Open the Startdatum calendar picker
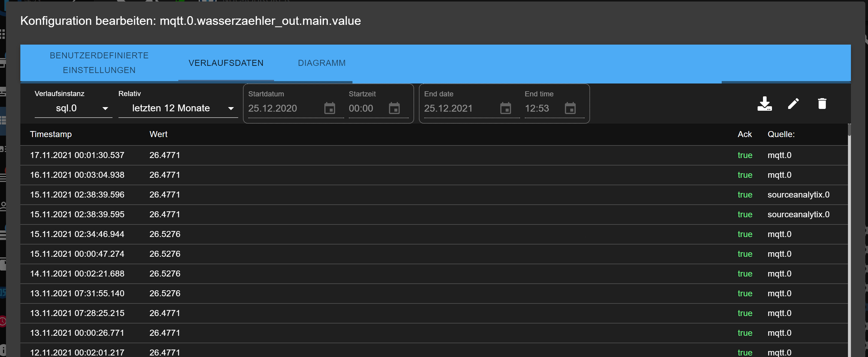Image resolution: width=868 pixels, height=357 pixels. pos(329,108)
